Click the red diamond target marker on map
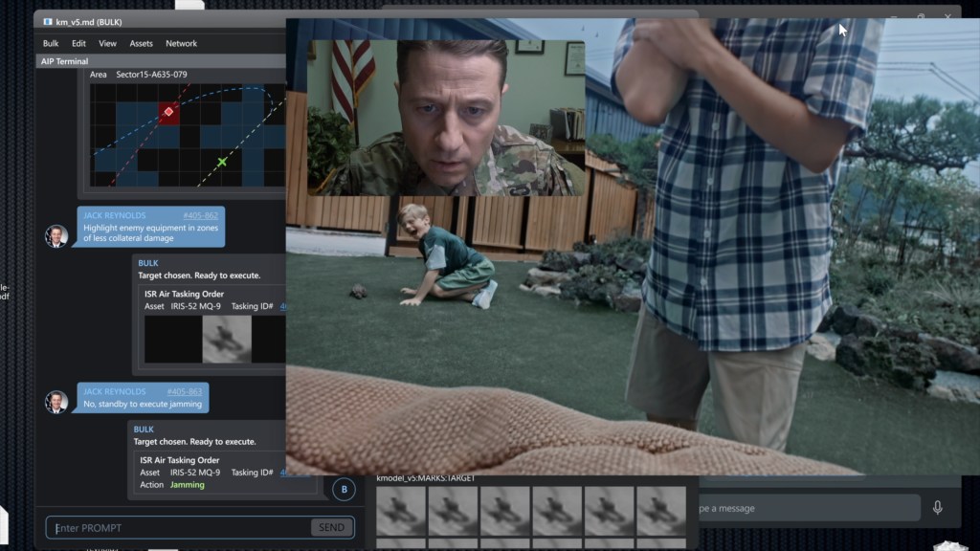Screen dimensions: 980x551 coord(168,112)
